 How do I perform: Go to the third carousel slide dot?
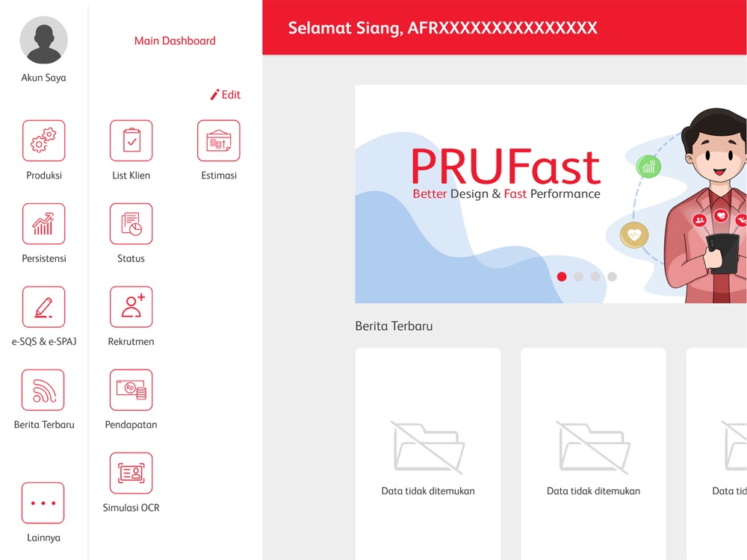595,277
